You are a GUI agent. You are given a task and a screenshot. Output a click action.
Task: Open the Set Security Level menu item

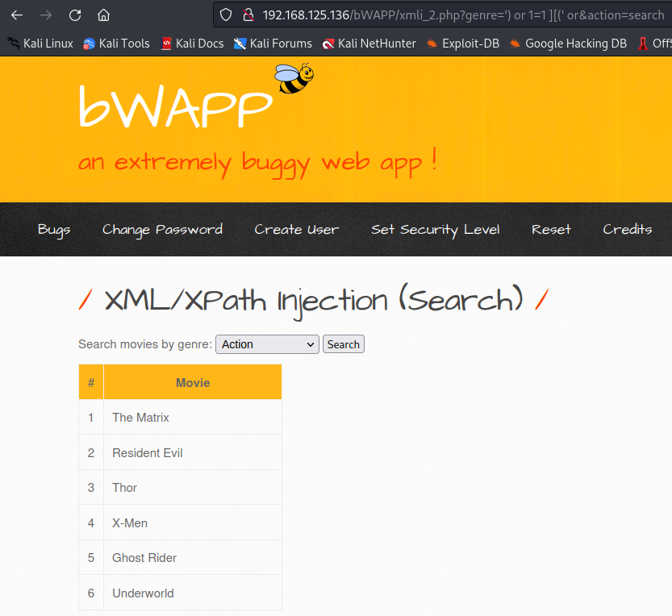(436, 230)
